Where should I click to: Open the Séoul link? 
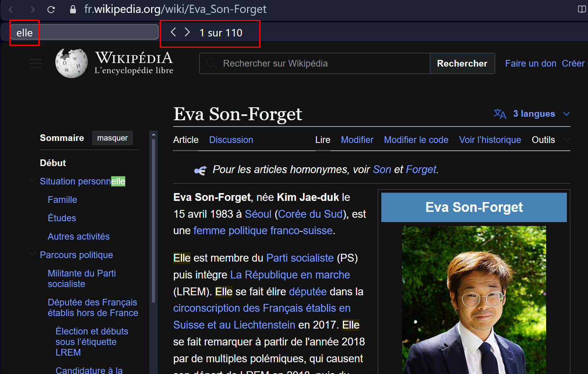tap(258, 214)
